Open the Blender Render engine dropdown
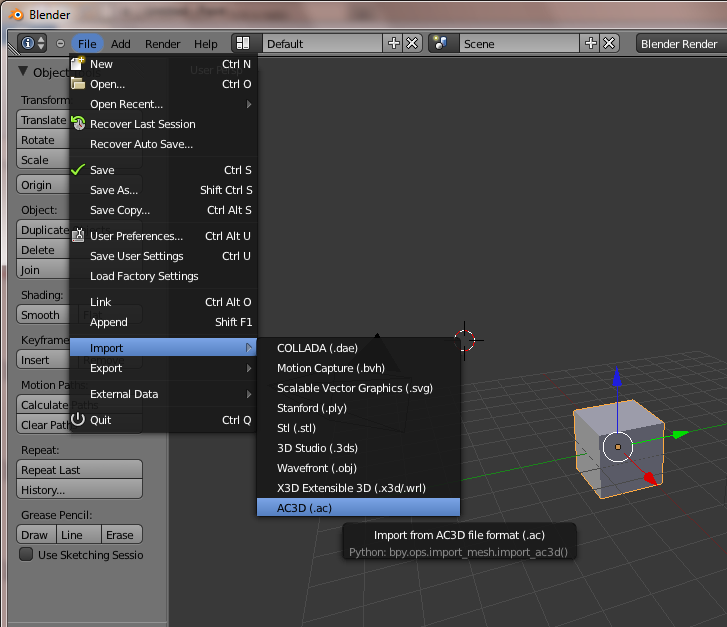The height and width of the screenshot is (627, 727). (x=681, y=44)
